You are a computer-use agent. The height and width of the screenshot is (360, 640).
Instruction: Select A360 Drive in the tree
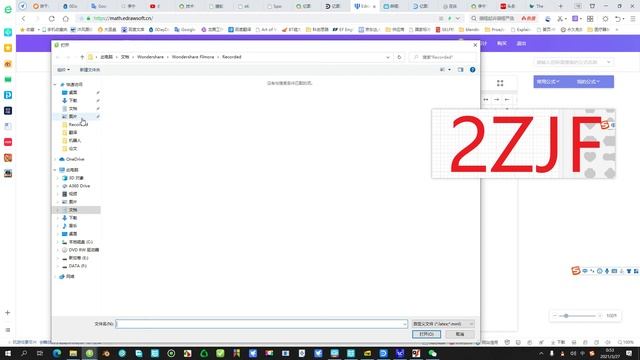pos(76,186)
